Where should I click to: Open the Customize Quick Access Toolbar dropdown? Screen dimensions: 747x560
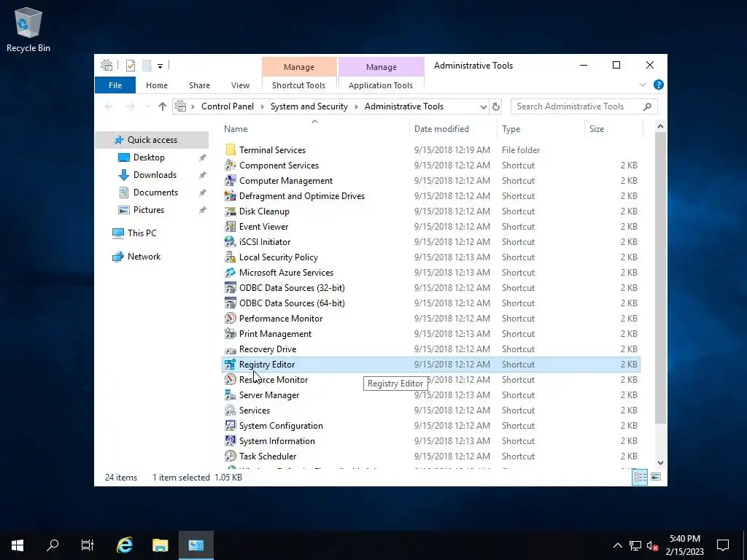[160, 66]
